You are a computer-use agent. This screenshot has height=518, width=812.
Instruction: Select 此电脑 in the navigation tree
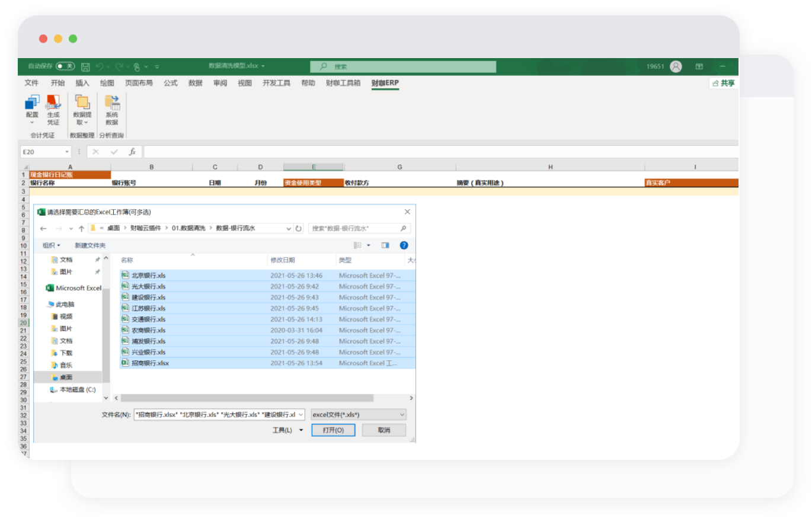tap(65, 304)
